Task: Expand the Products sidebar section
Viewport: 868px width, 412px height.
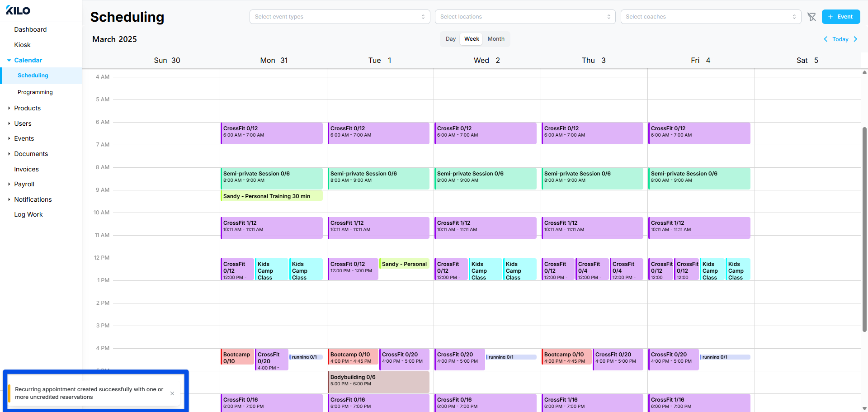Action: point(9,108)
